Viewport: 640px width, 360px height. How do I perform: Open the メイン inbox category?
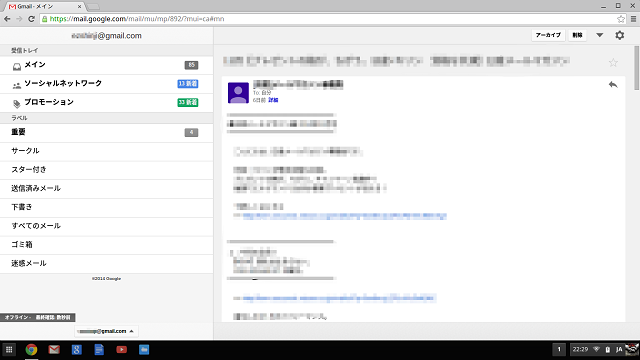(x=107, y=65)
